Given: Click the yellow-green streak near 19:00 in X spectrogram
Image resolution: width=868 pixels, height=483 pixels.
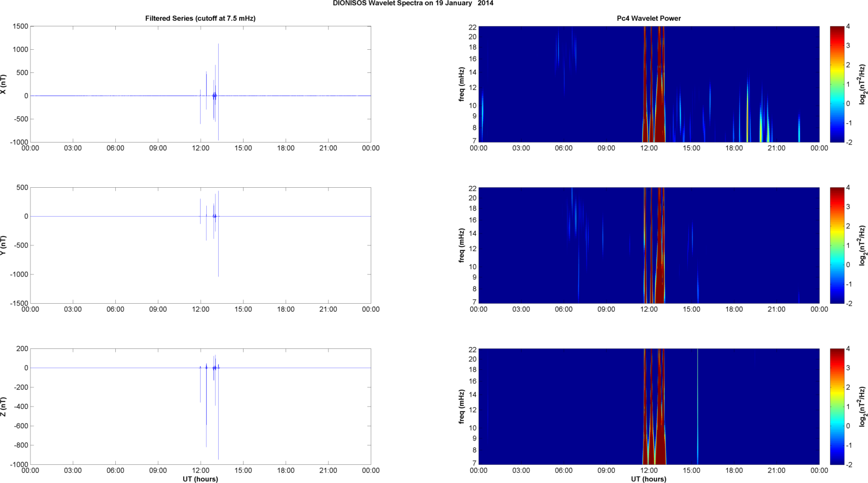Looking at the screenshot, I should [x=747, y=110].
